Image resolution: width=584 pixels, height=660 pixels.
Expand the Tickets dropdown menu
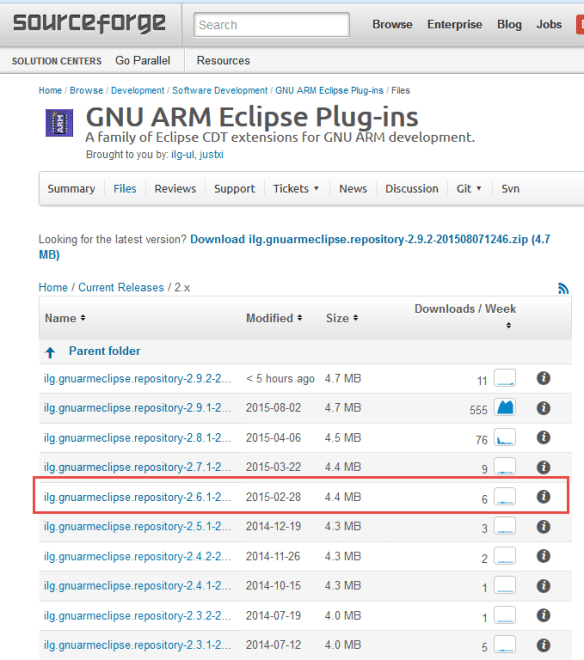296,189
